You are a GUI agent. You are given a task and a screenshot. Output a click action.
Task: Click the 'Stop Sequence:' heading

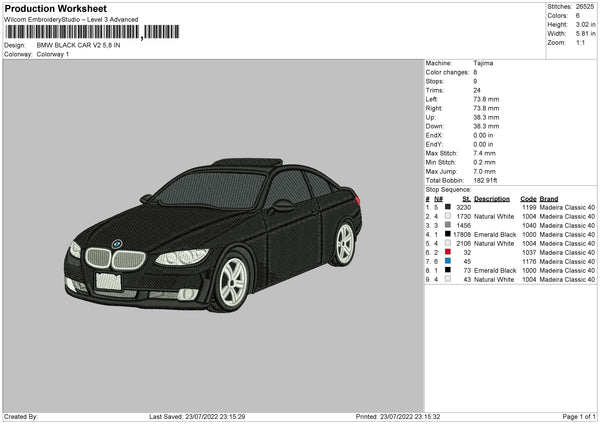pyautogui.click(x=449, y=190)
